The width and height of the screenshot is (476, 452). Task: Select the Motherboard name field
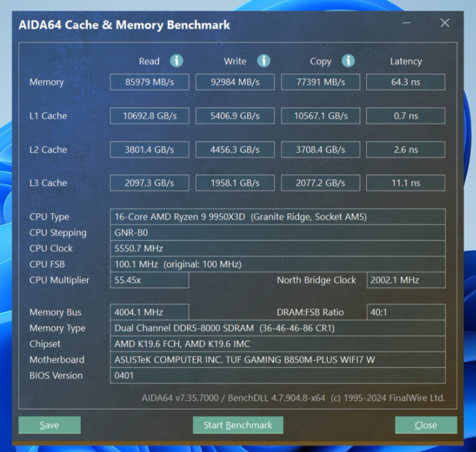277,359
